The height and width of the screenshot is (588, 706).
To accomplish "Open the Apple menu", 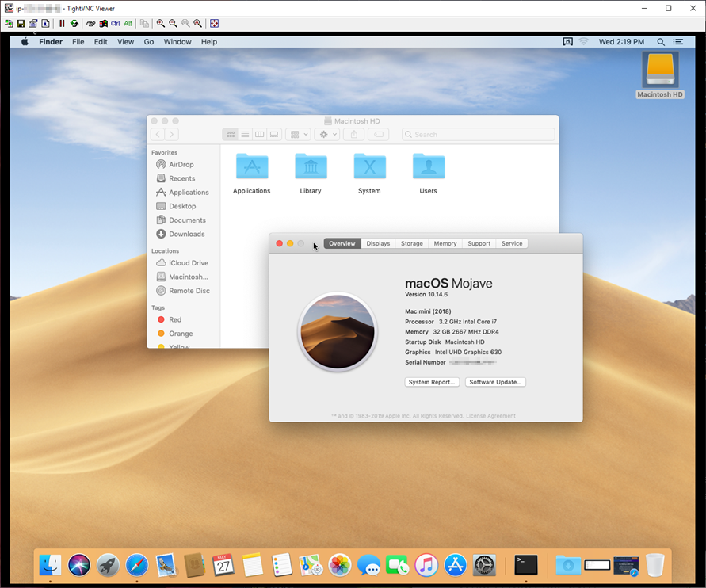I will [x=25, y=42].
